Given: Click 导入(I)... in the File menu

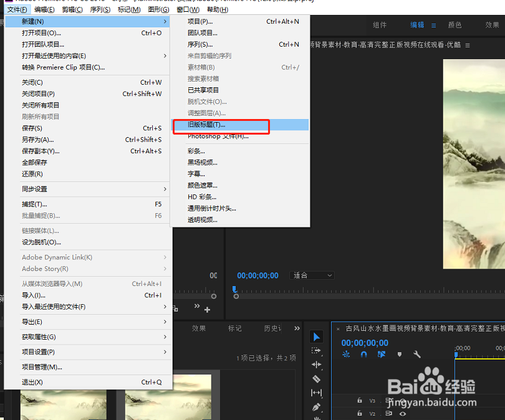Looking at the screenshot, I should click(89, 295).
